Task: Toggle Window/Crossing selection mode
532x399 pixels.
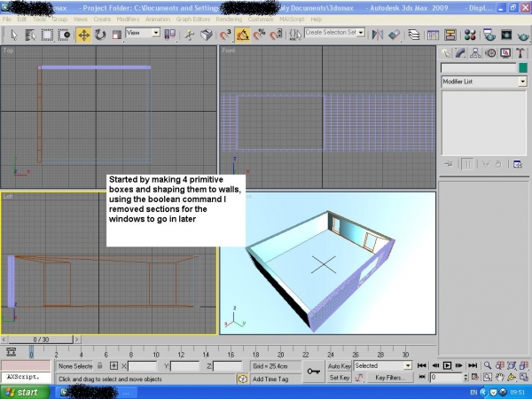Action: point(64,35)
